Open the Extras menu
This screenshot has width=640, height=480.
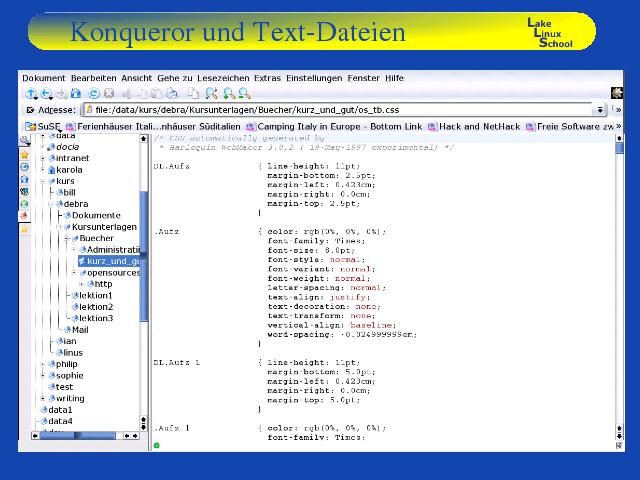pos(267,78)
